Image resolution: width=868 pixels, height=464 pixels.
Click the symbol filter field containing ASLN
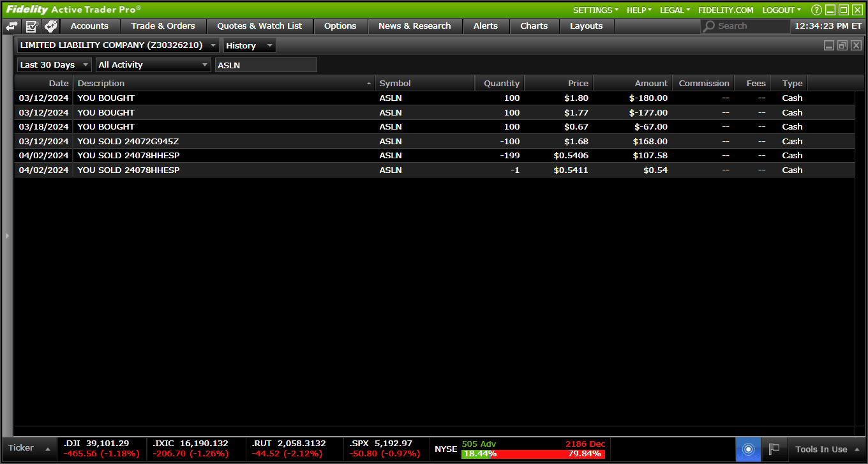(x=266, y=65)
